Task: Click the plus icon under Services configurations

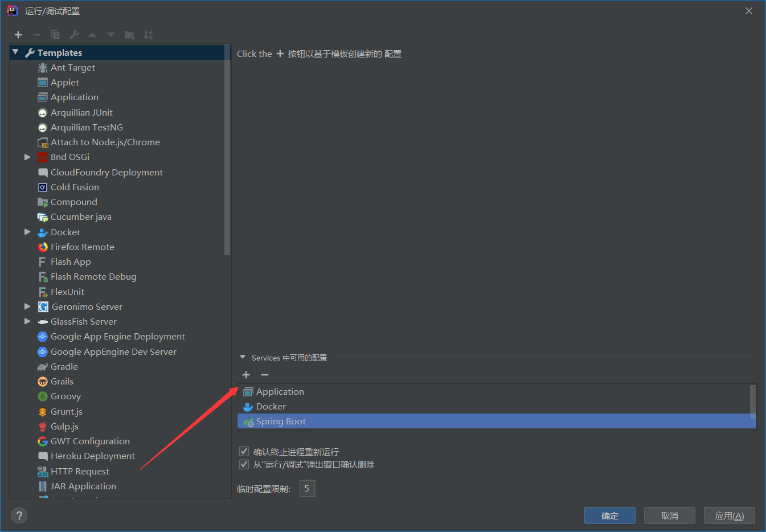Action: (x=246, y=375)
